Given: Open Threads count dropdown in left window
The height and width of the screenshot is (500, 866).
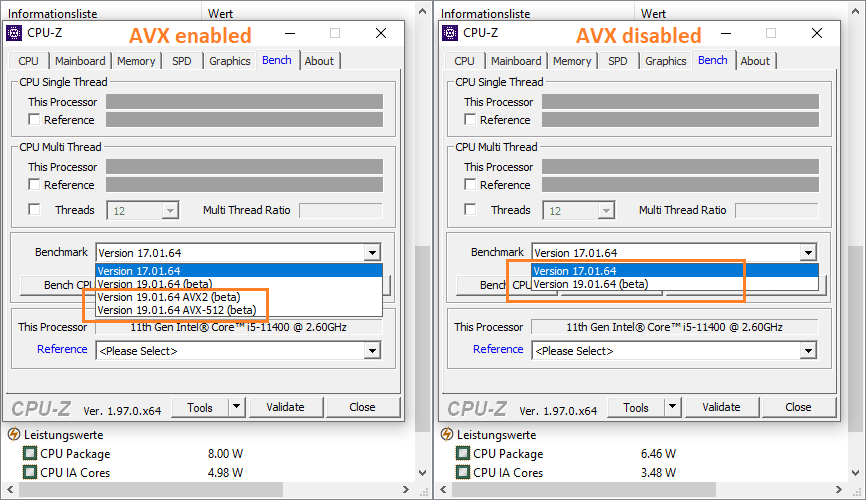Looking at the screenshot, I should click(x=170, y=210).
